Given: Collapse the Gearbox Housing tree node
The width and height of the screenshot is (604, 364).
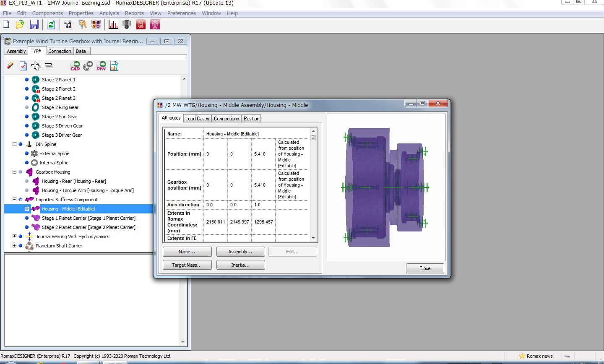Looking at the screenshot, I should [14, 172].
